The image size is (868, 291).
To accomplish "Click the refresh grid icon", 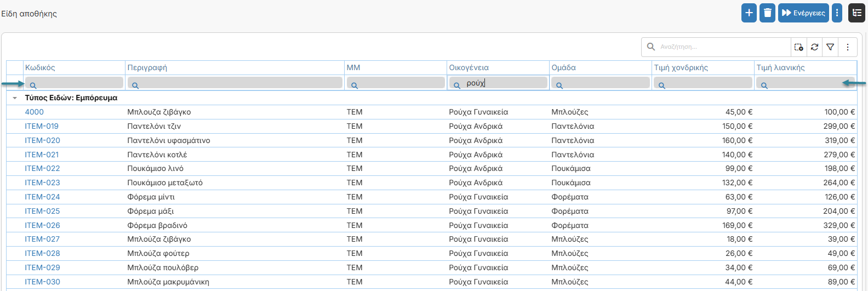I will [815, 47].
